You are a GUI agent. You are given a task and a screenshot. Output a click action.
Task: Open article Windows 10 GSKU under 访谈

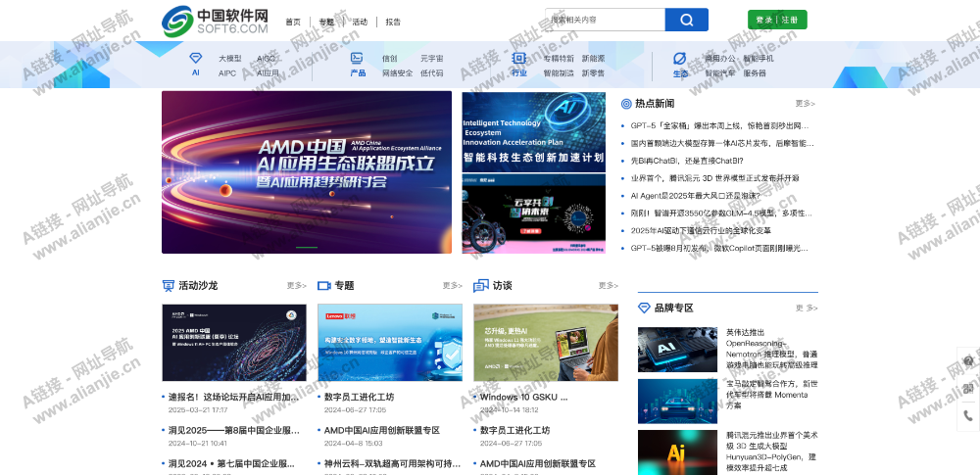[x=523, y=397]
